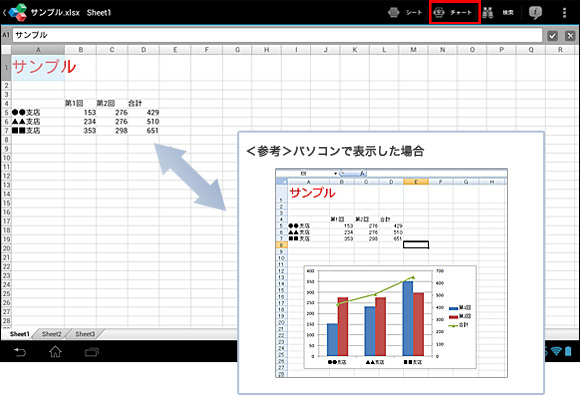Click the formula input field containing サンプル
580x395 pixels.
coord(277,35)
